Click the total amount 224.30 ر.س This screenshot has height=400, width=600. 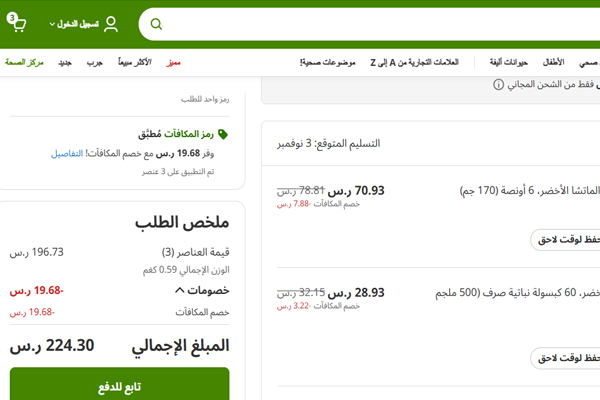tap(52, 346)
